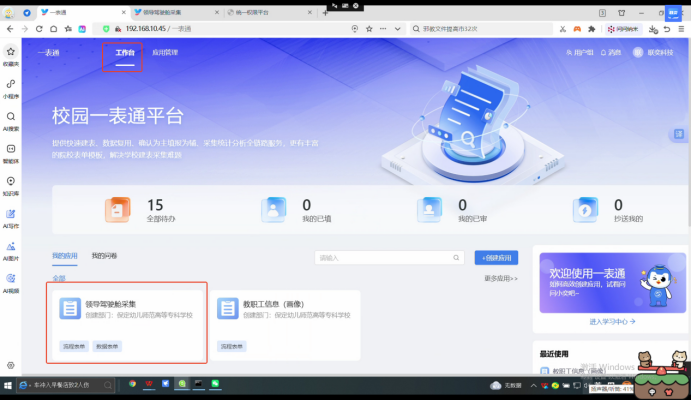Click the 流程表单 tag on 领导驾驶舱采集
The height and width of the screenshot is (400, 692).
pos(74,347)
